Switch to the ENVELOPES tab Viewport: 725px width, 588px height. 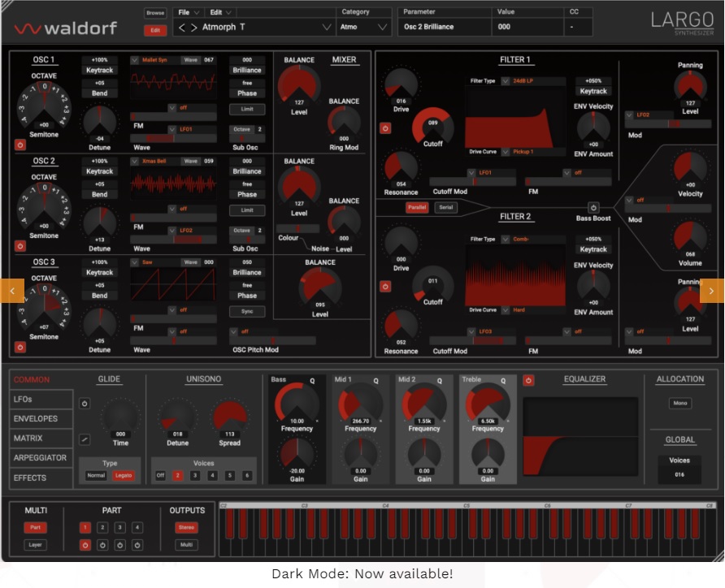coord(41,418)
